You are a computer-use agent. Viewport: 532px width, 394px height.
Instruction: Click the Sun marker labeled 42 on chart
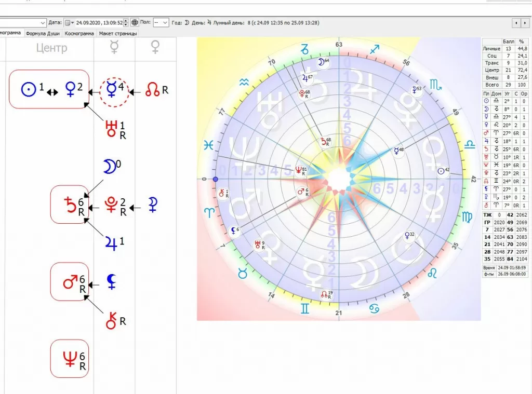tap(443, 170)
